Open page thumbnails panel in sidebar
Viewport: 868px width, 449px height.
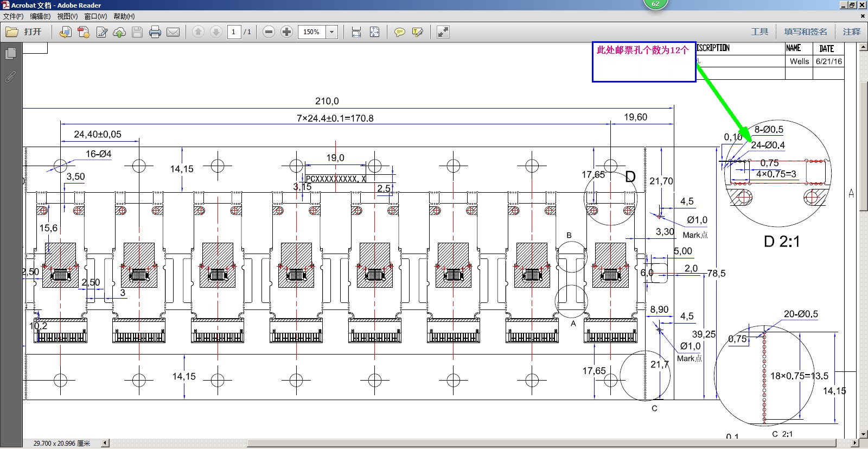point(10,54)
